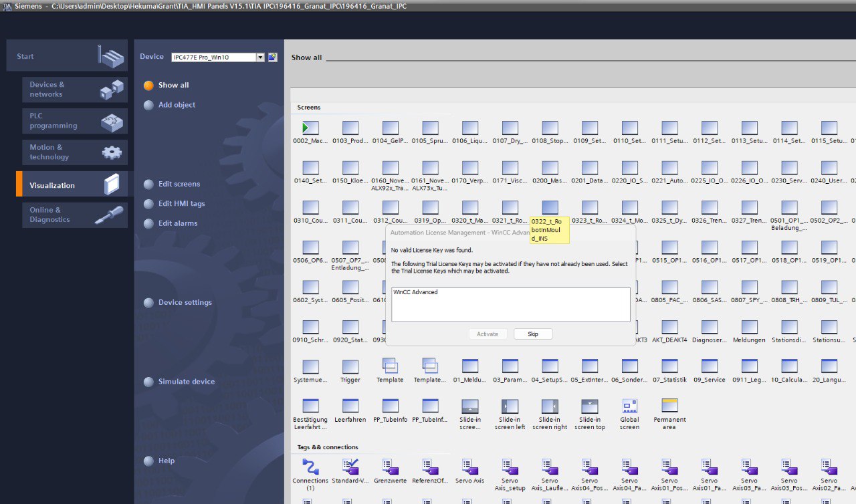Screen dimensions: 856x504
Task: Open the PP_TubeInfo pop-up screen
Action: [x=390, y=406]
